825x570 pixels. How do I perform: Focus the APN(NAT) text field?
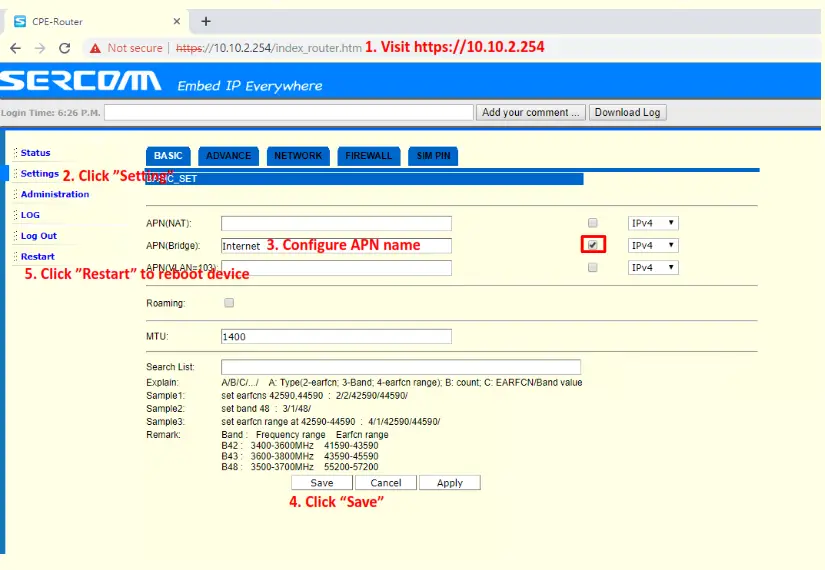tap(336, 223)
